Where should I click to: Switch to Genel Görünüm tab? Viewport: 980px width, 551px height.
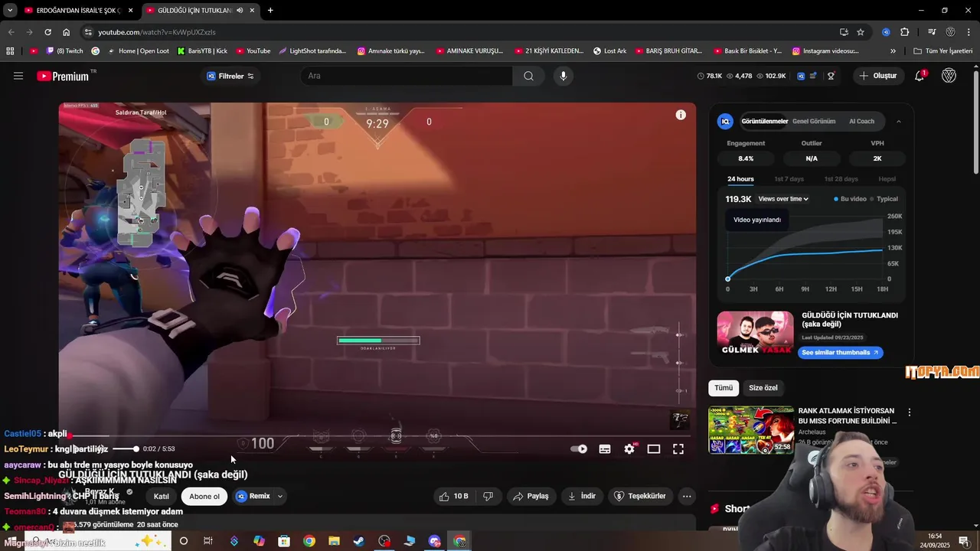pos(814,121)
